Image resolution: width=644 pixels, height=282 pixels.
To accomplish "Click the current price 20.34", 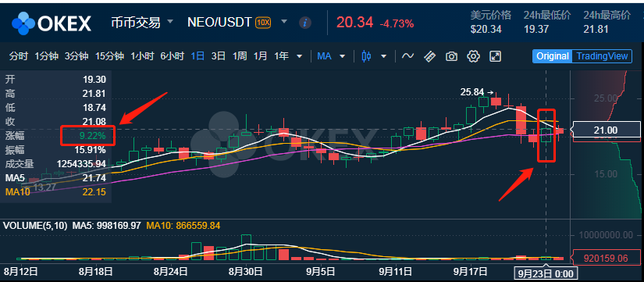I will pos(354,22).
